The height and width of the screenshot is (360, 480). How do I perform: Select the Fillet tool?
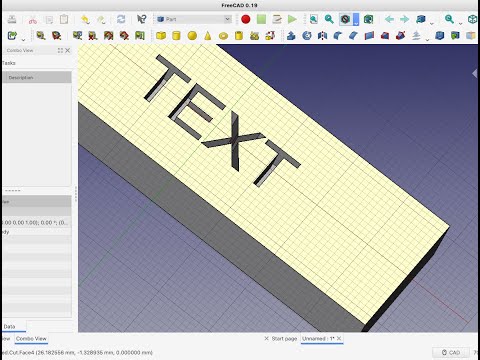338,35
